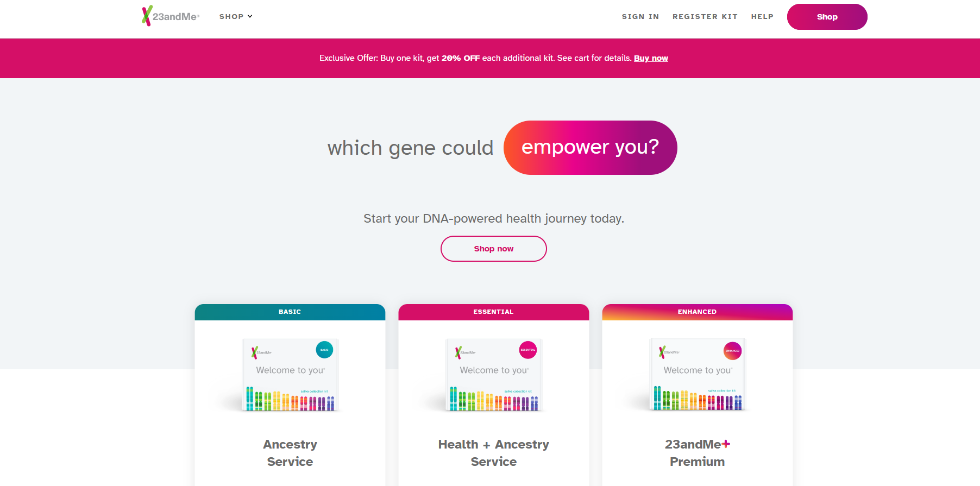Click the Shop now button
The height and width of the screenshot is (486, 980).
click(x=493, y=249)
